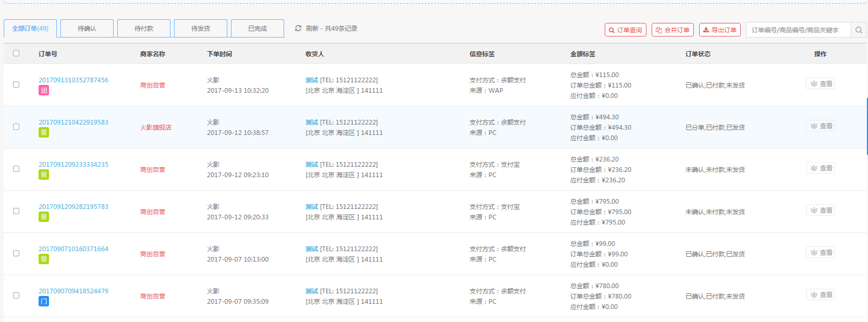This screenshot has width=868, height=322.
Task: Check the box for order 2017091310352787456
Action: pos(16,84)
